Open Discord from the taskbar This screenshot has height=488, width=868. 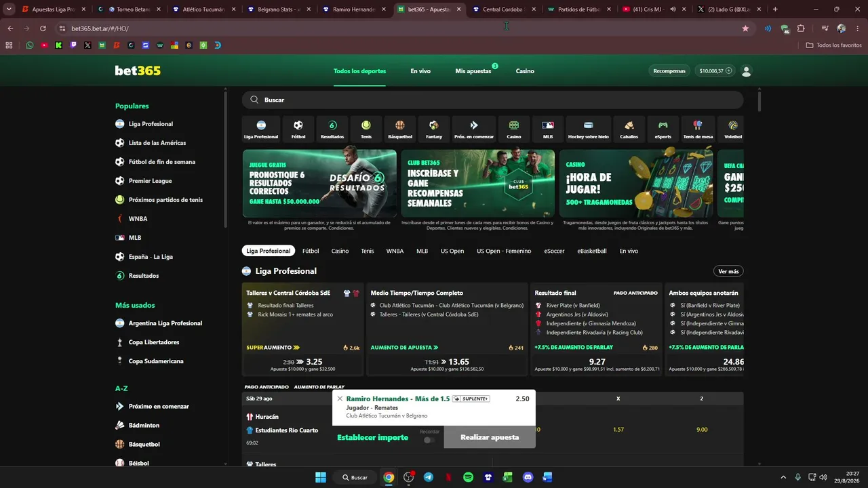528,477
